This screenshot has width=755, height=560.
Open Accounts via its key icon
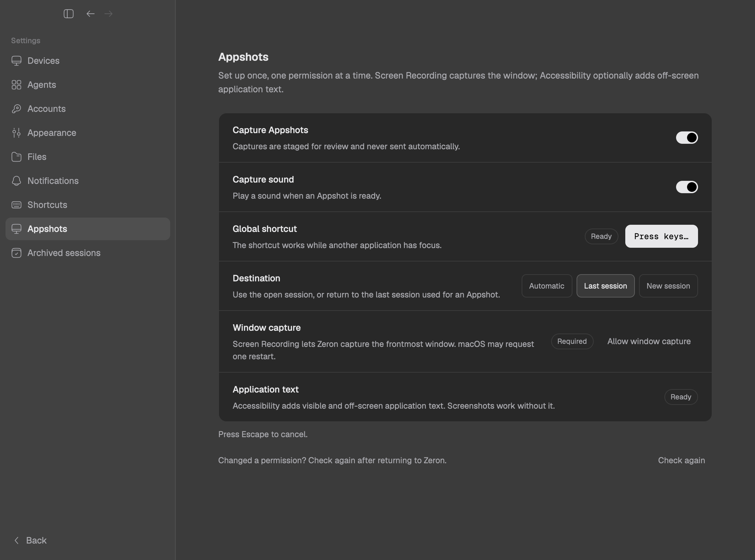tap(16, 109)
